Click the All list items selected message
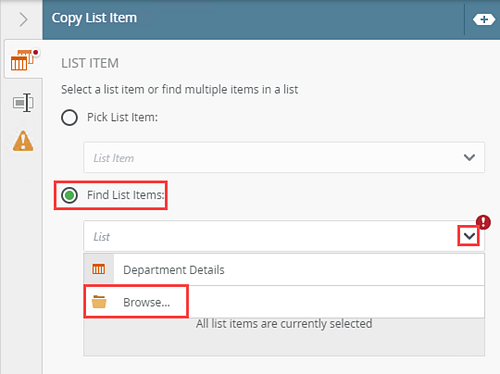This screenshot has width=500, height=374. pos(284,324)
